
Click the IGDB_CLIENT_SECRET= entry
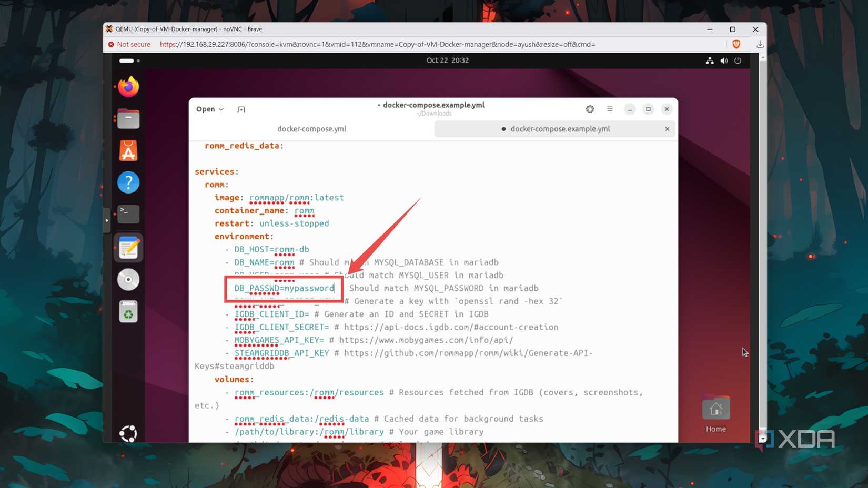pos(281,327)
